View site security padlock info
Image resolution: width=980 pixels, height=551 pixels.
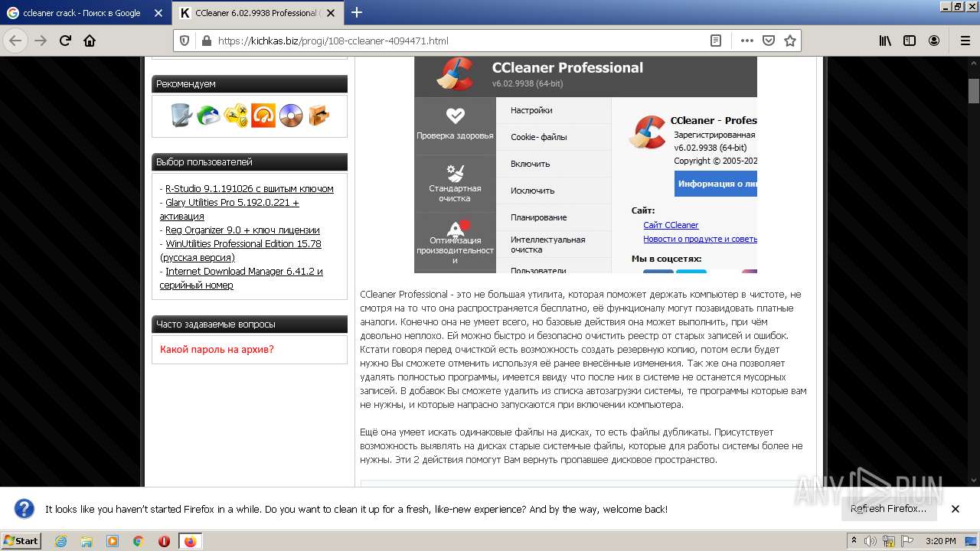click(x=205, y=41)
